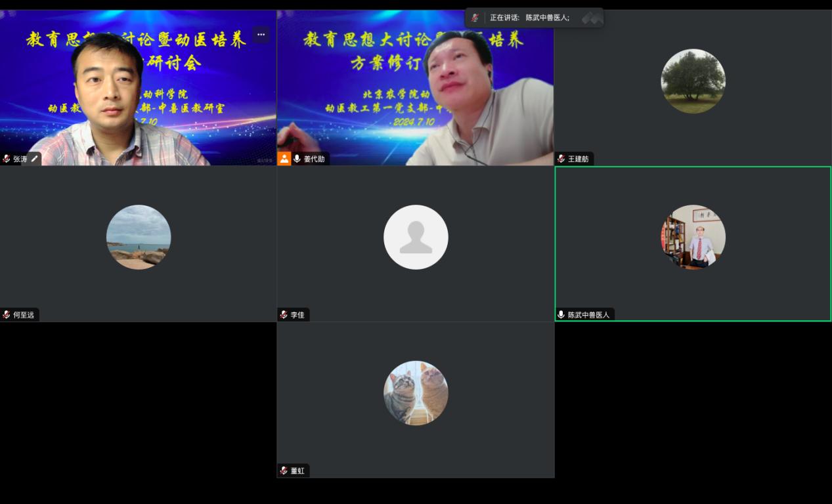Click the name label 王建舫
The height and width of the screenshot is (504, 832).
point(579,159)
